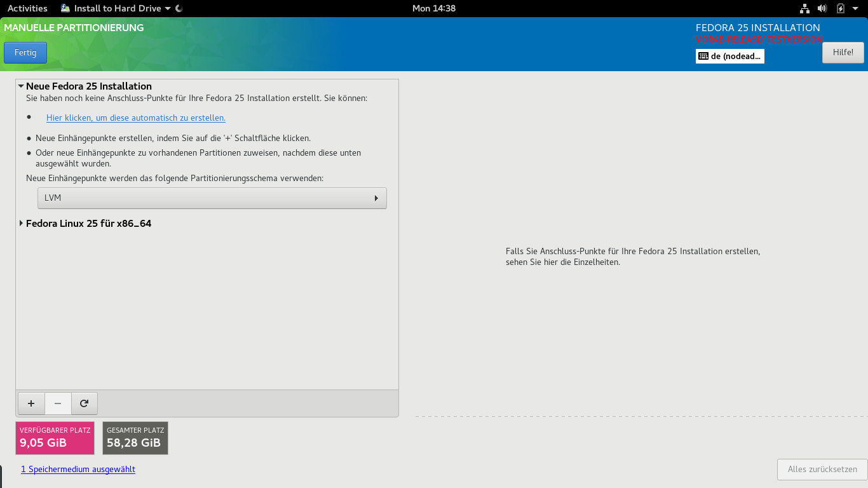The width and height of the screenshot is (868, 488).
Task: Click the reload storage configuration icon
Action: tap(84, 403)
